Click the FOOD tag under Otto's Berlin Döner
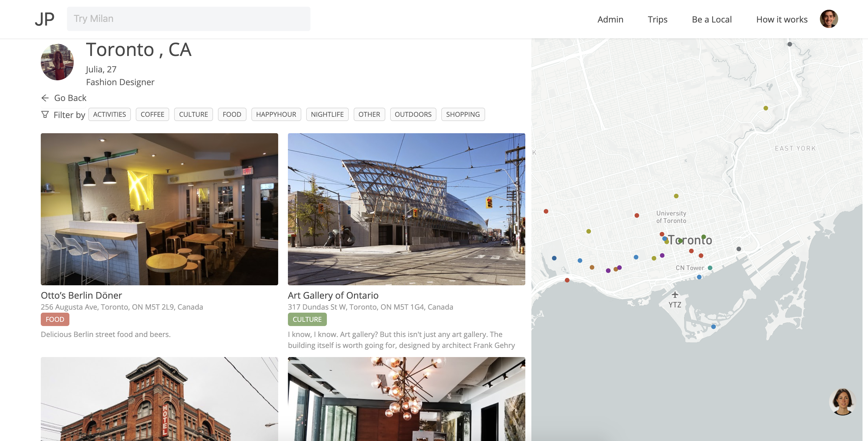The height and width of the screenshot is (441, 868). [54, 319]
